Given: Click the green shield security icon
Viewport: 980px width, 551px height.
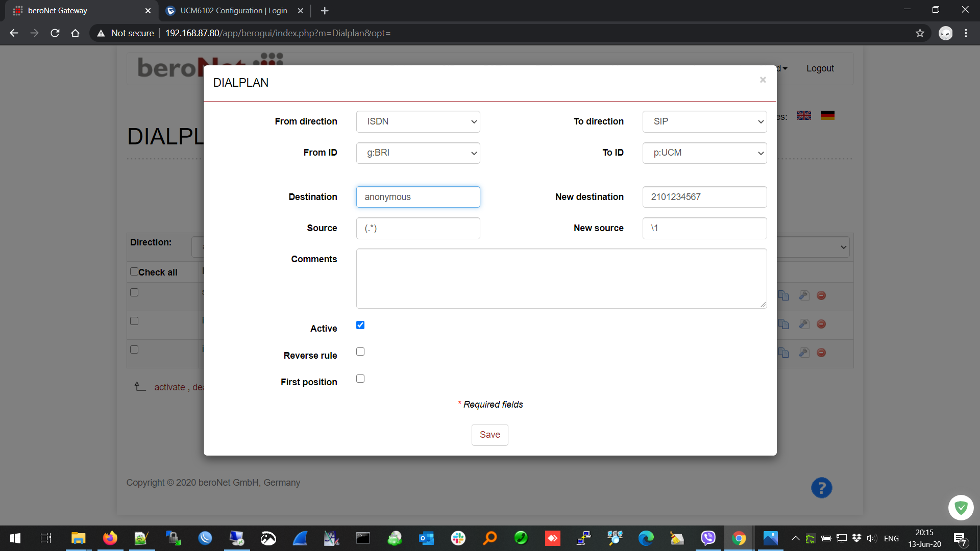Looking at the screenshot, I should coord(961,508).
